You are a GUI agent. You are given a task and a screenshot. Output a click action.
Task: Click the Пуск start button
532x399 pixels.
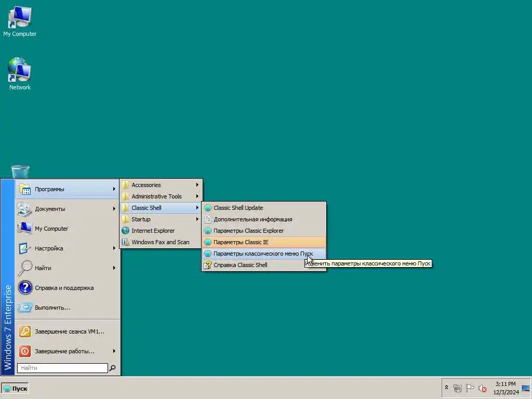[x=15, y=389]
